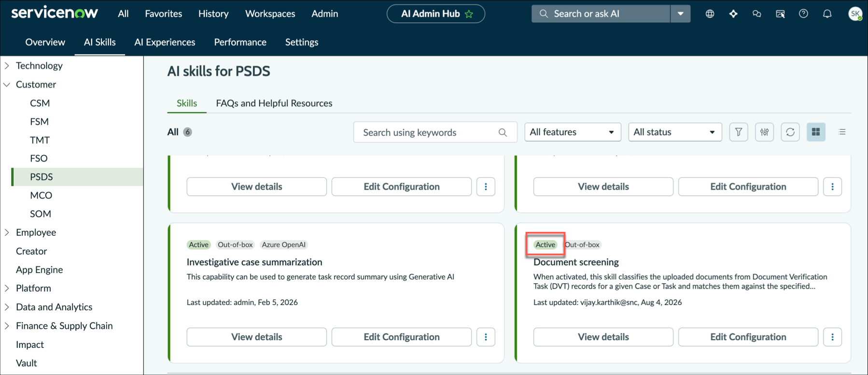
Task: Open the History menu
Action: 213,14
